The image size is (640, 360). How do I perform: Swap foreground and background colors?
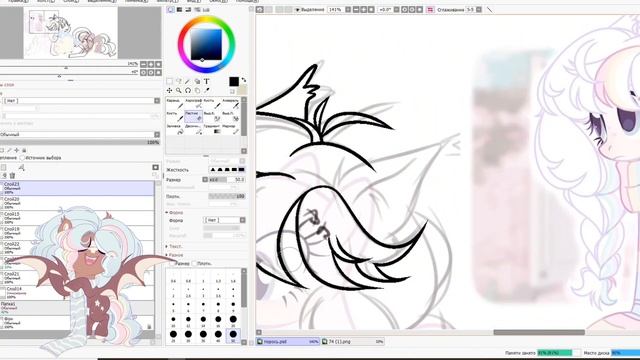[244, 80]
